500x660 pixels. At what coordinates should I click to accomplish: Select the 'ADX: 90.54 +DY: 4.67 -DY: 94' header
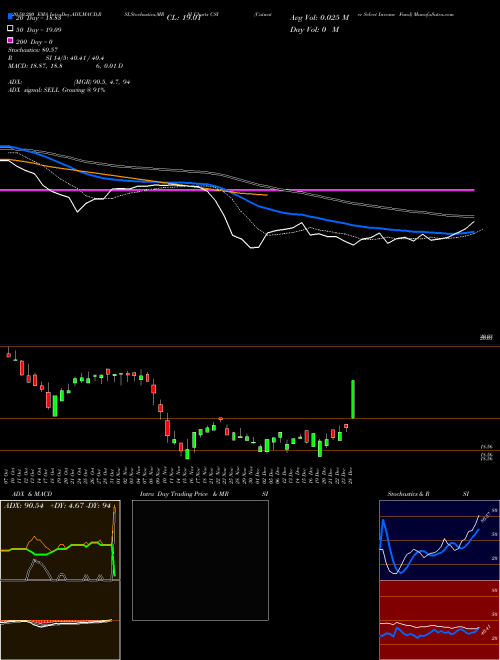click(59, 506)
